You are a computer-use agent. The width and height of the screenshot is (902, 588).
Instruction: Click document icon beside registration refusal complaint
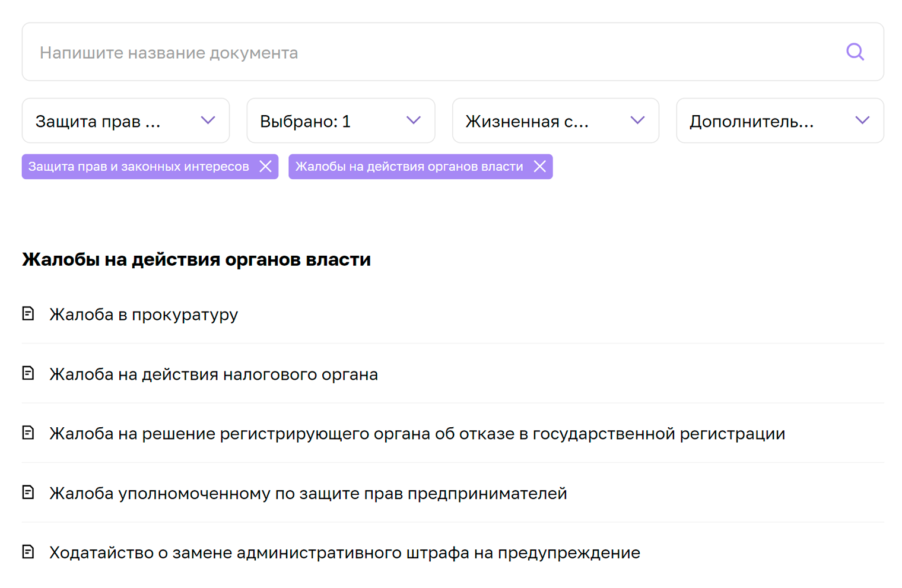point(28,433)
